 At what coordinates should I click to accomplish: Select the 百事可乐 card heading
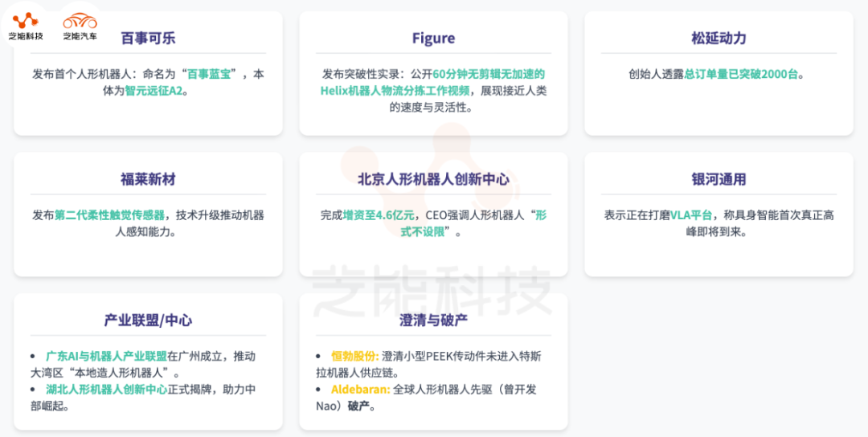coord(149,39)
